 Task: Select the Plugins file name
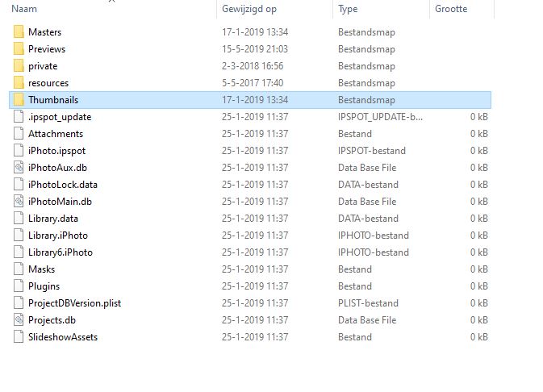coord(44,286)
